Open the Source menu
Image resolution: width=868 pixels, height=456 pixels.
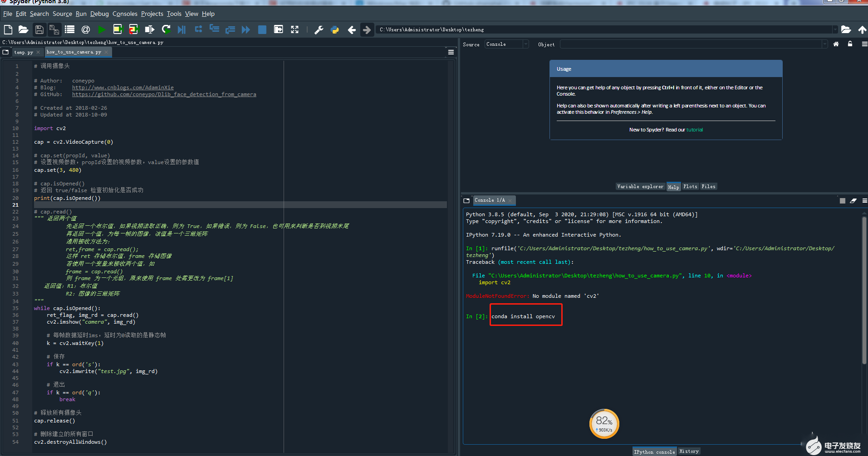pyautogui.click(x=62, y=14)
